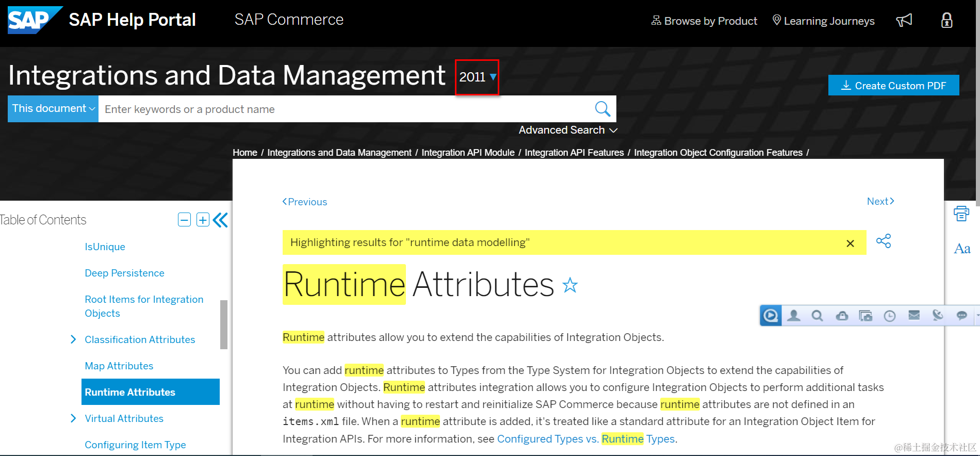This screenshot has height=456, width=980.
Task: Click the satellite dish icon on floating toolbar
Action: click(938, 315)
